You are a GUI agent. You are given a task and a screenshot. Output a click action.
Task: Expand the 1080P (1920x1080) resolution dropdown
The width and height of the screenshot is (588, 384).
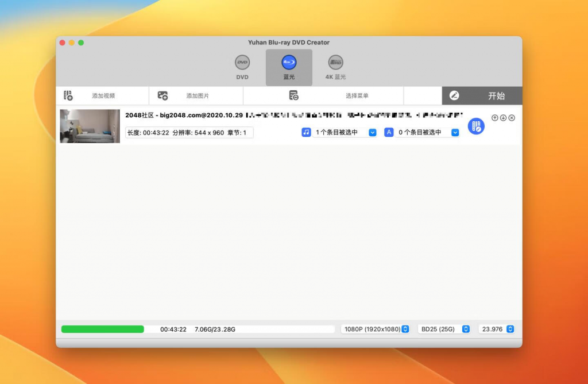tap(376, 329)
